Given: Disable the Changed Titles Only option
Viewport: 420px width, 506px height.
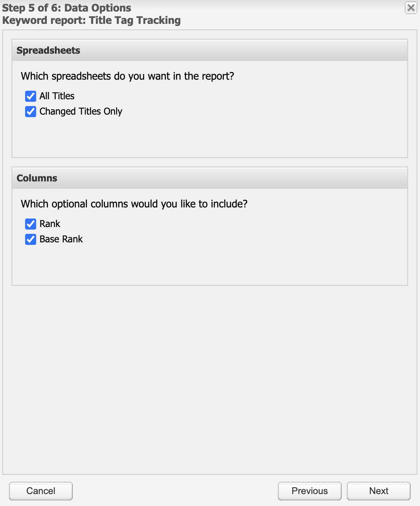Looking at the screenshot, I should point(30,111).
